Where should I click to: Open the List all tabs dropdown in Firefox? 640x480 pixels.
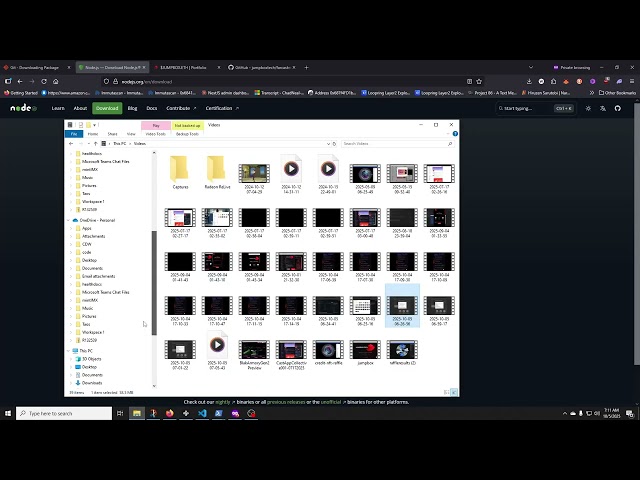point(531,67)
